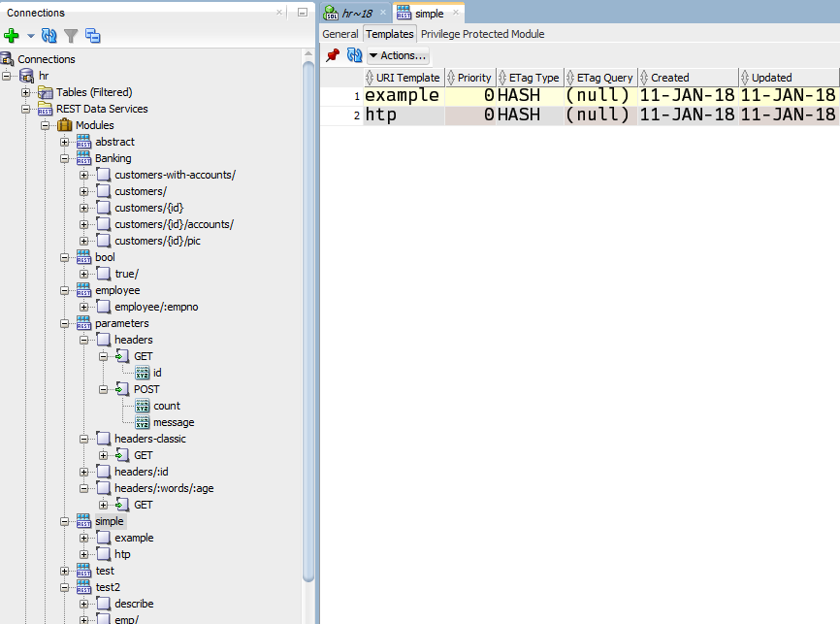Refresh the Connections tree
Image resolution: width=840 pixels, height=624 pixels.
[x=49, y=36]
